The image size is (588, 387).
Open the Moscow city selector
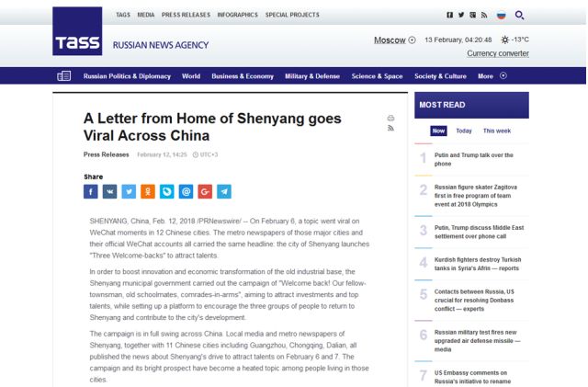coord(394,40)
